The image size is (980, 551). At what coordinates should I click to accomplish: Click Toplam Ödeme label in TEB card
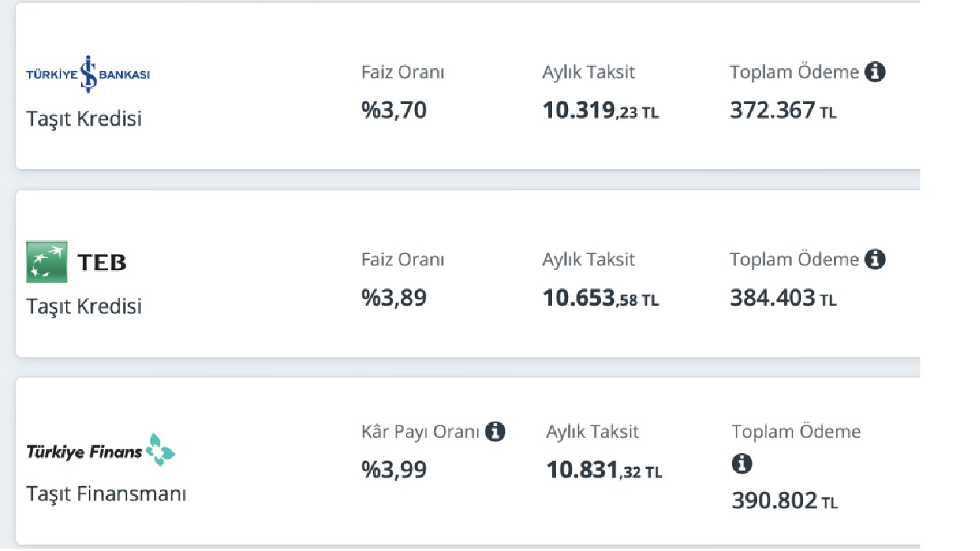pos(795,260)
